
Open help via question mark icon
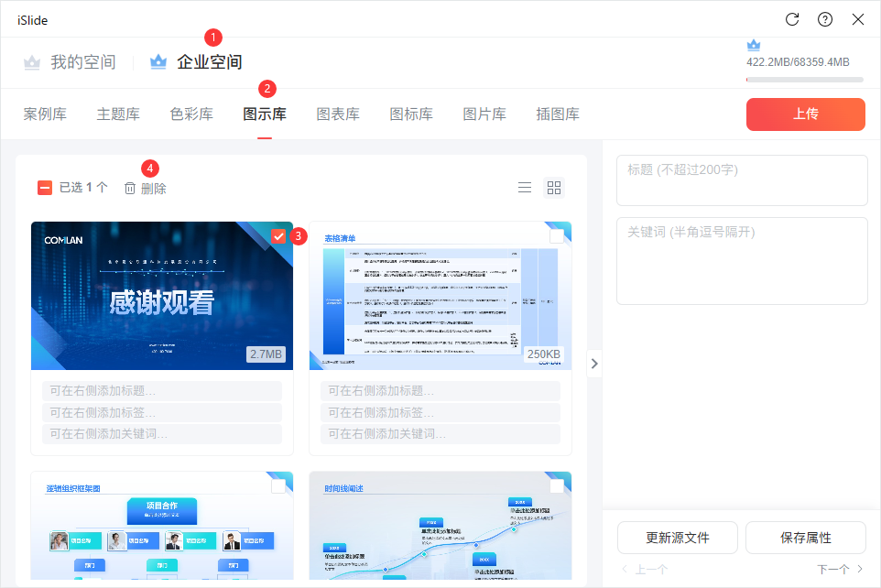[825, 19]
